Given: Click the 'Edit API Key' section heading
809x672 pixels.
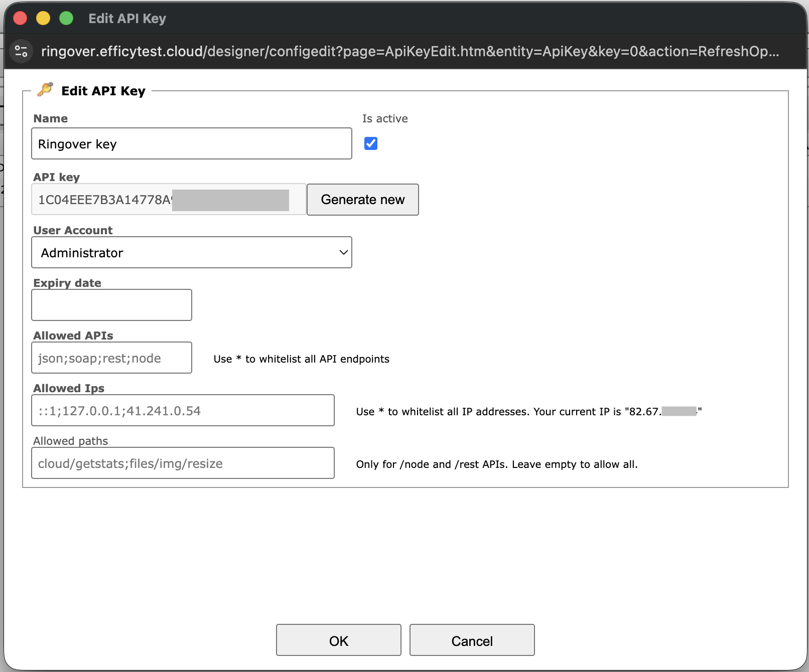Looking at the screenshot, I should tap(103, 91).
